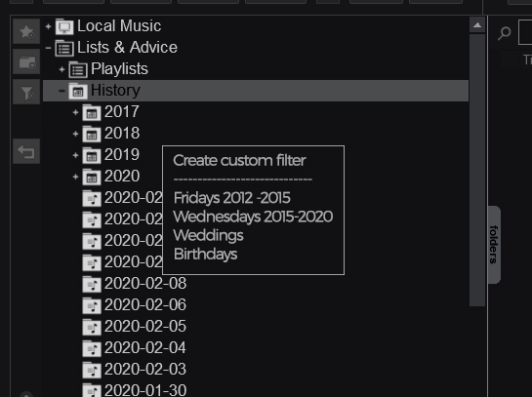Collapse the History folder

pos(61,91)
